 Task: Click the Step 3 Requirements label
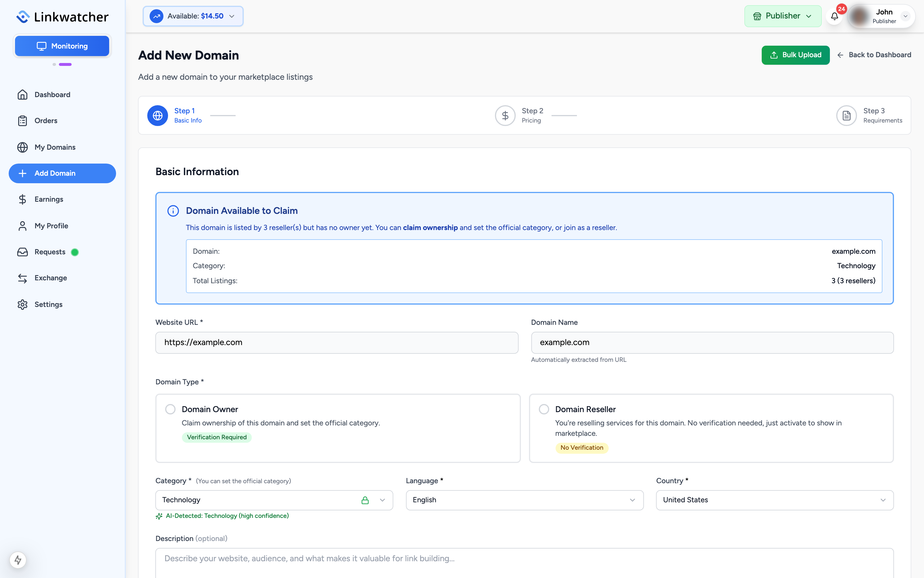click(x=883, y=115)
